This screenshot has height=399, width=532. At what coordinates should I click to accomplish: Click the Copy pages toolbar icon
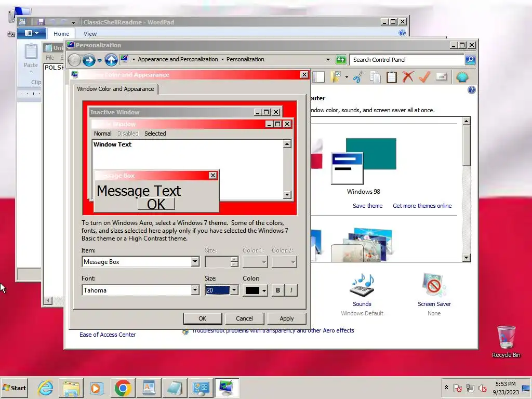[x=375, y=77]
